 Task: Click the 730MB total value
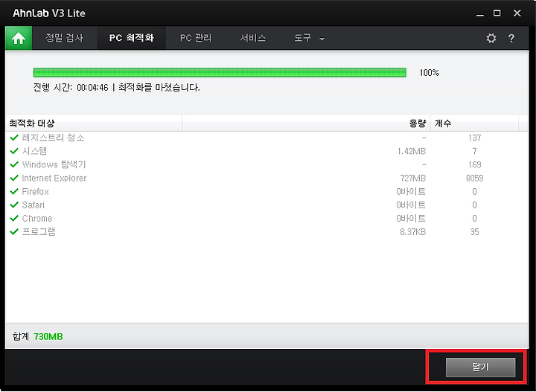tap(48, 337)
